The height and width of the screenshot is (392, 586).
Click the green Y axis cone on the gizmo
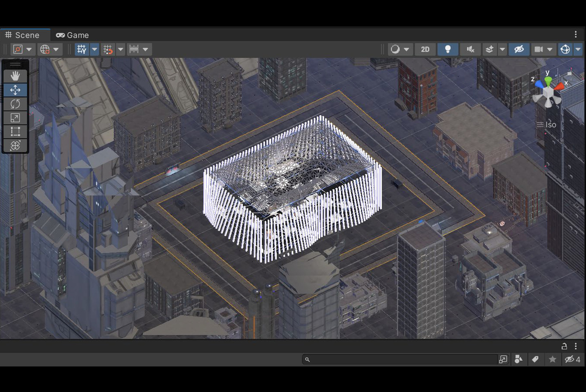(548, 81)
